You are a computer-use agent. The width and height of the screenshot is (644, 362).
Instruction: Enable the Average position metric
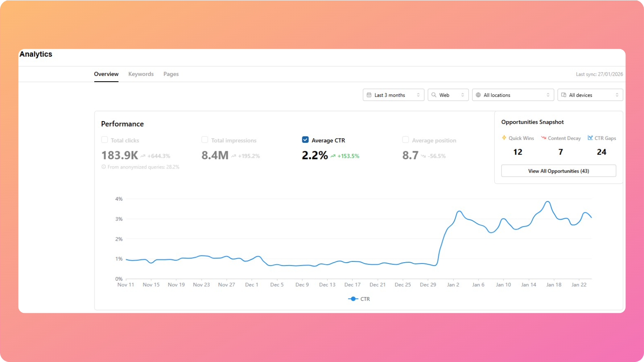(x=405, y=140)
